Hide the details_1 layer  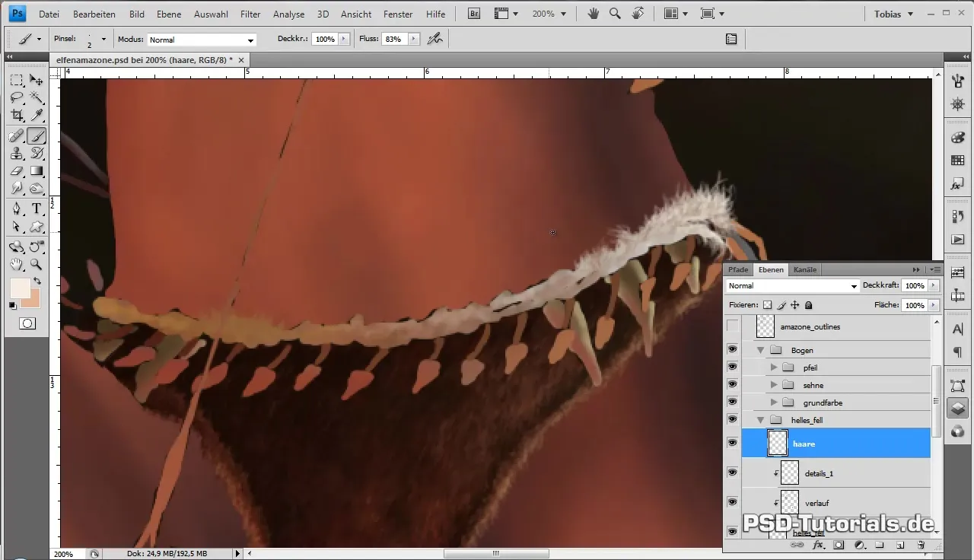click(x=733, y=473)
